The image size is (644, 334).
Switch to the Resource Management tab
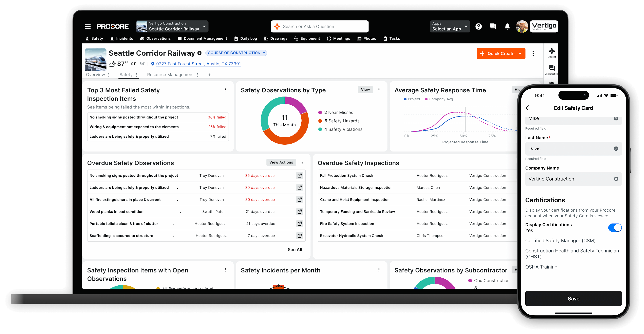coord(170,75)
